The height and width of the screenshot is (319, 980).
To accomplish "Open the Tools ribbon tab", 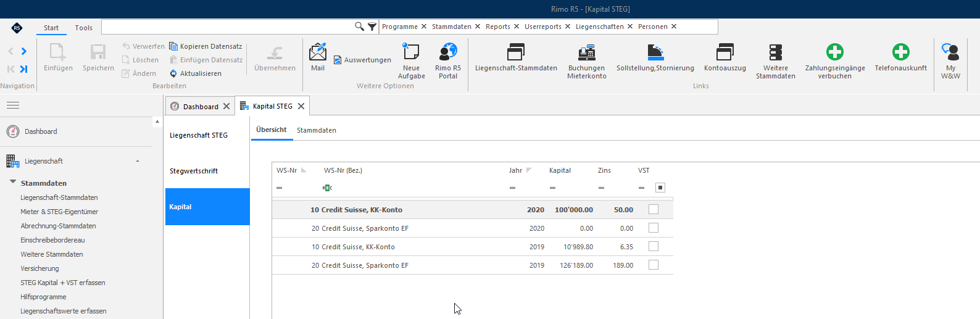I will (84, 28).
